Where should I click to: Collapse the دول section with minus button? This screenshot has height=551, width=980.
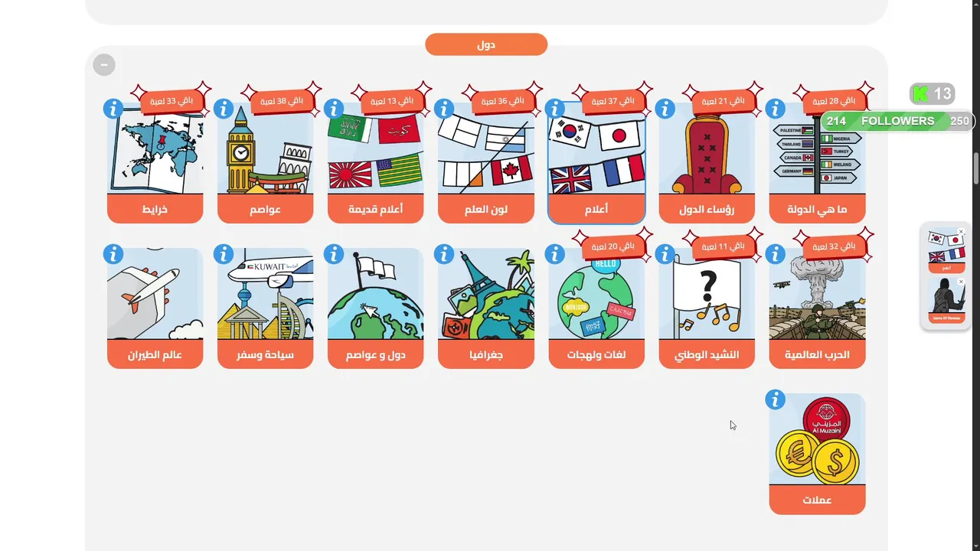[x=104, y=65]
